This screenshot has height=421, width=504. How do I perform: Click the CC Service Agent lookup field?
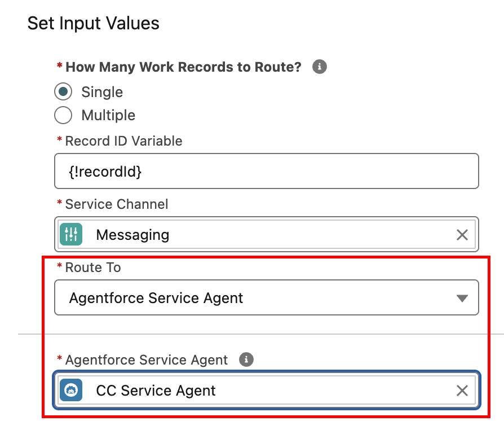267,390
